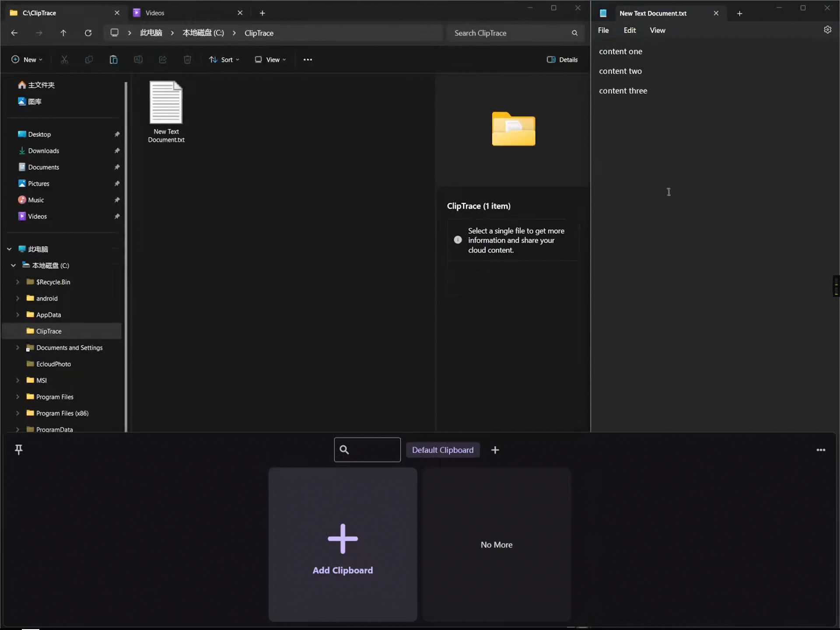Open the See more toolbar menu
840x630 pixels.
(x=308, y=59)
